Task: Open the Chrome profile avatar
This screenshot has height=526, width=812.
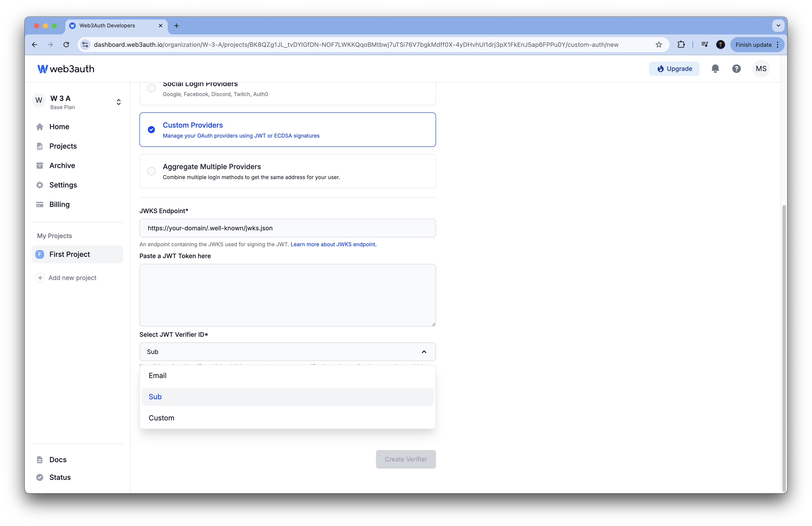Action: click(720, 45)
